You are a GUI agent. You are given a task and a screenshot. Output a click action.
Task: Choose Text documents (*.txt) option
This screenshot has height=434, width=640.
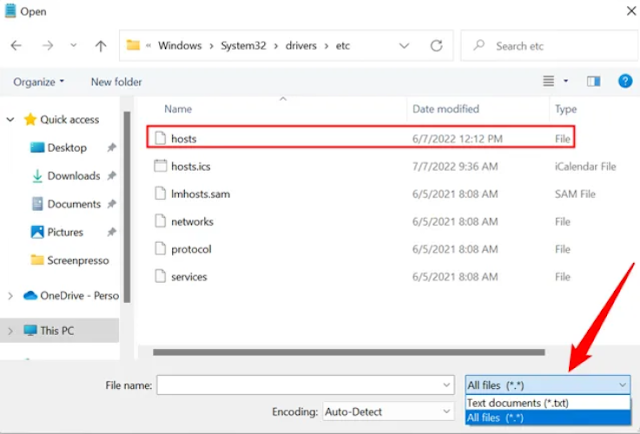tap(548, 403)
